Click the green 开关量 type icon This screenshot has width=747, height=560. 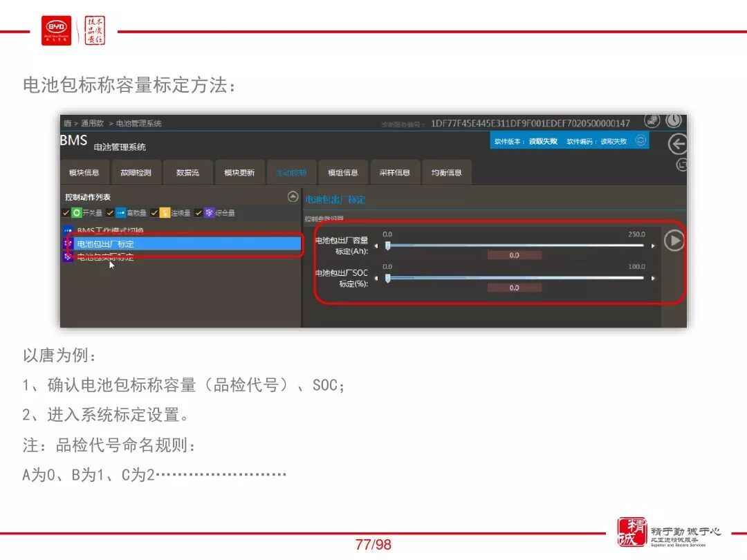coord(77,212)
